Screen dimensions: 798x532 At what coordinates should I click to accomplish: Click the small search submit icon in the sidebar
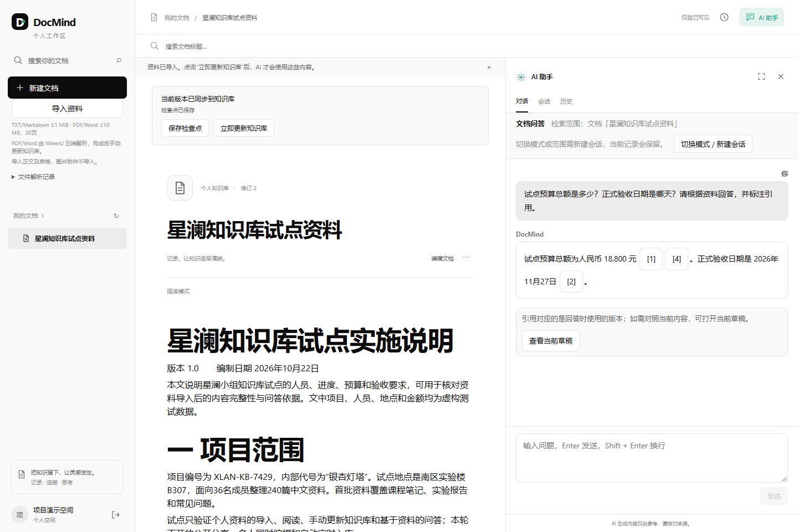(x=119, y=60)
